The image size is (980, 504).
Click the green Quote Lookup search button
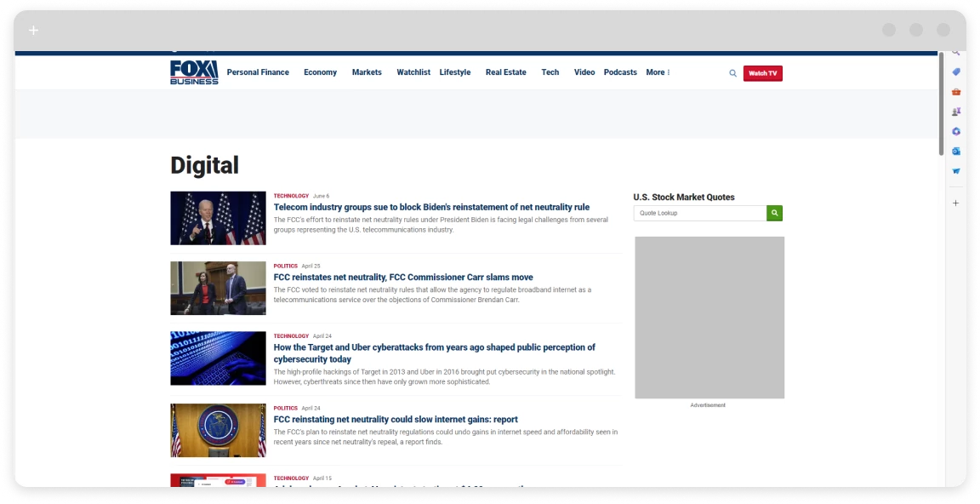(774, 213)
